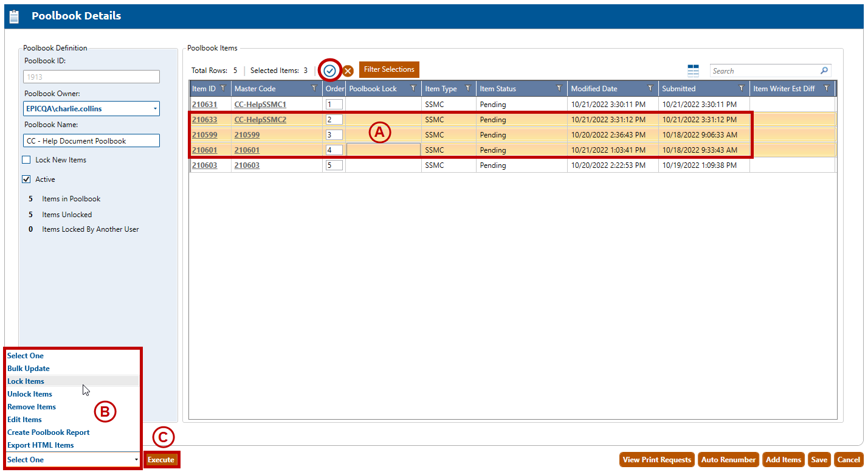Expand the Poolbook Owner dropdown

pyautogui.click(x=155, y=109)
